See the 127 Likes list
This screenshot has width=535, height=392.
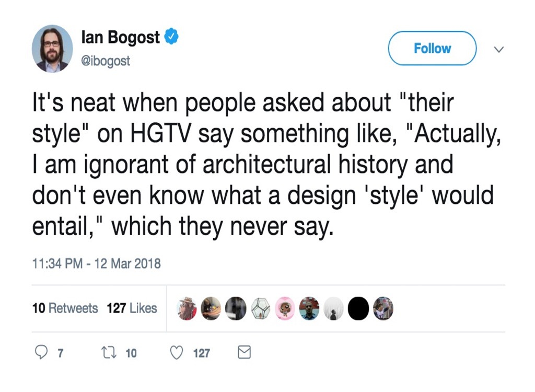132,308
